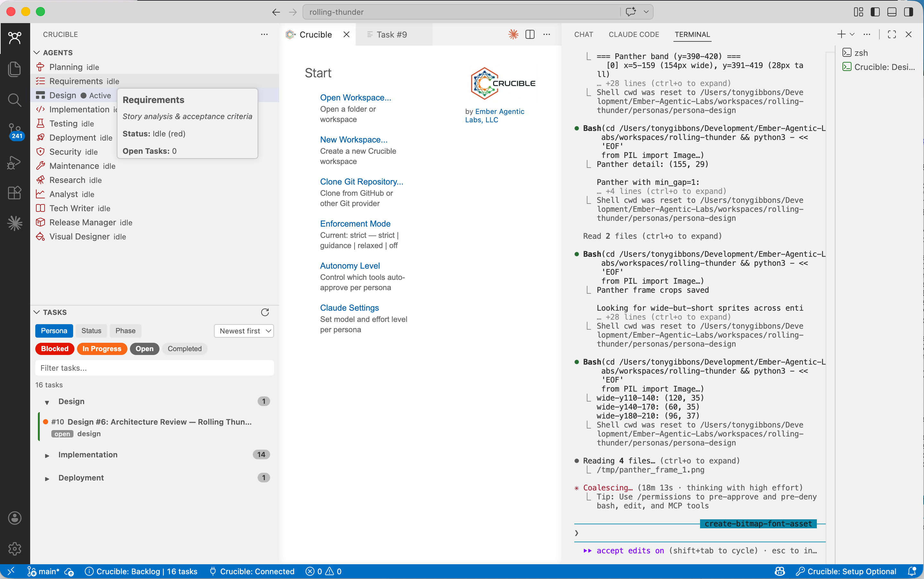Open the Task #9 editor tab

point(392,34)
